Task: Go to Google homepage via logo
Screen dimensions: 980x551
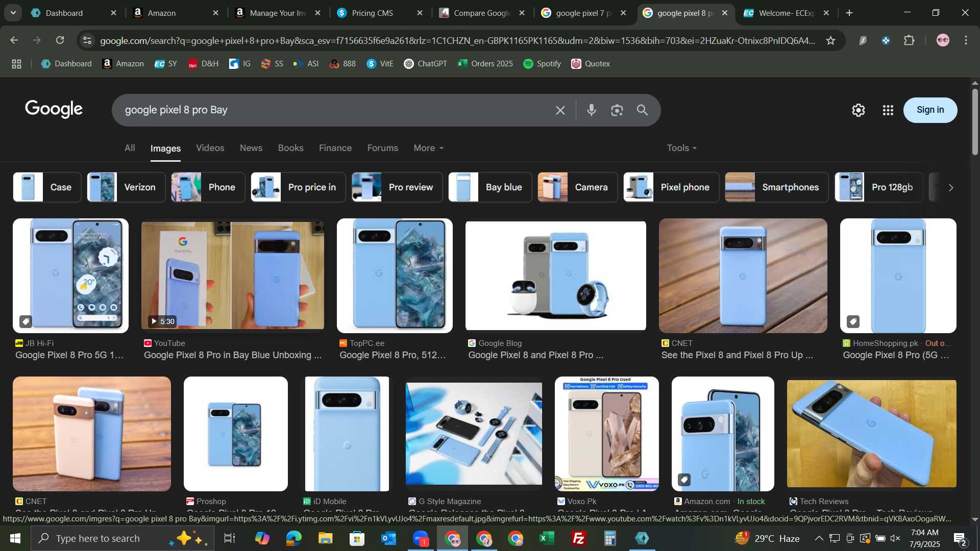Action: click(54, 109)
